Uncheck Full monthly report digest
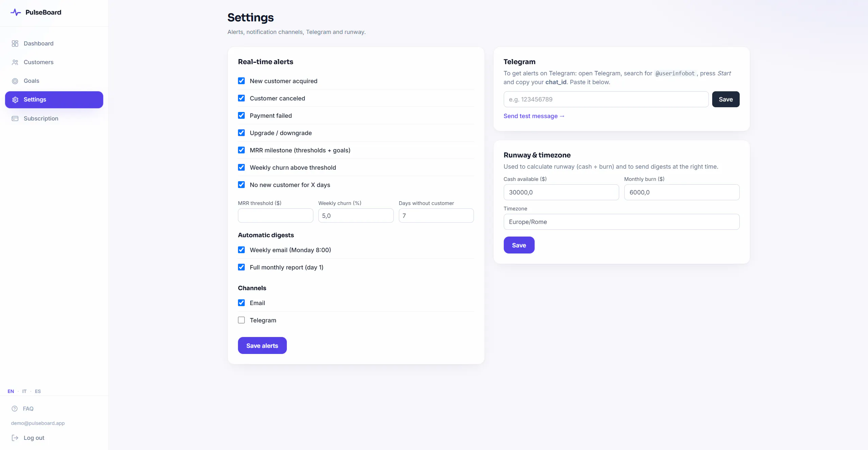The height and width of the screenshot is (450, 868). click(241, 267)
